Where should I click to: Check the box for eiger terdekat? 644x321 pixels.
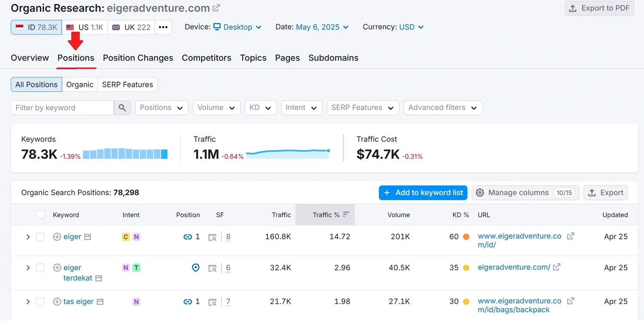40,268
